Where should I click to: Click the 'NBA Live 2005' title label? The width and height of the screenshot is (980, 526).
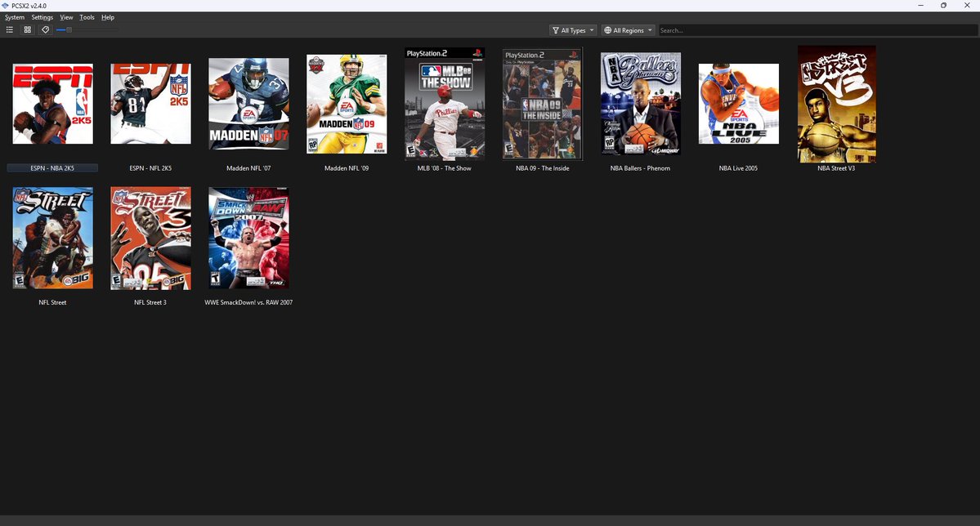click(x=738, y=168)
